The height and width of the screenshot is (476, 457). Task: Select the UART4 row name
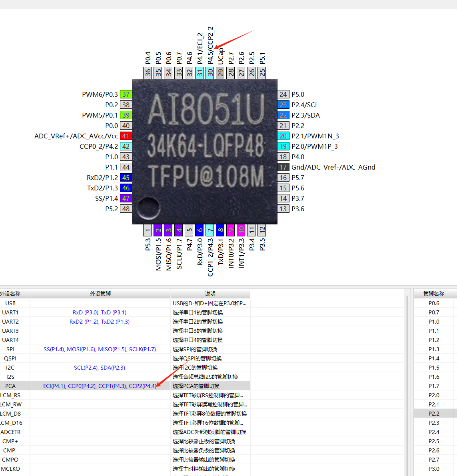click(10, 340)
